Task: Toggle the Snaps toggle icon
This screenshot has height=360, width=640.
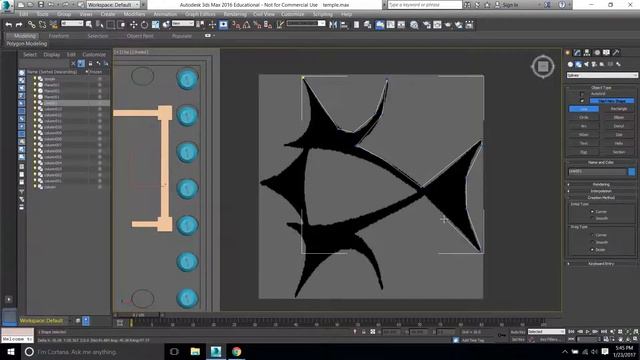Action: (236, 25)
